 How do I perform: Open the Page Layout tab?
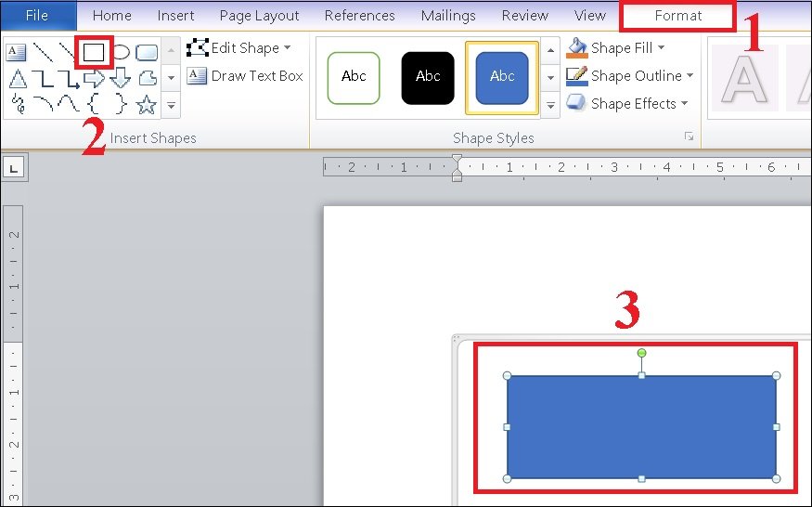(260, 16)
